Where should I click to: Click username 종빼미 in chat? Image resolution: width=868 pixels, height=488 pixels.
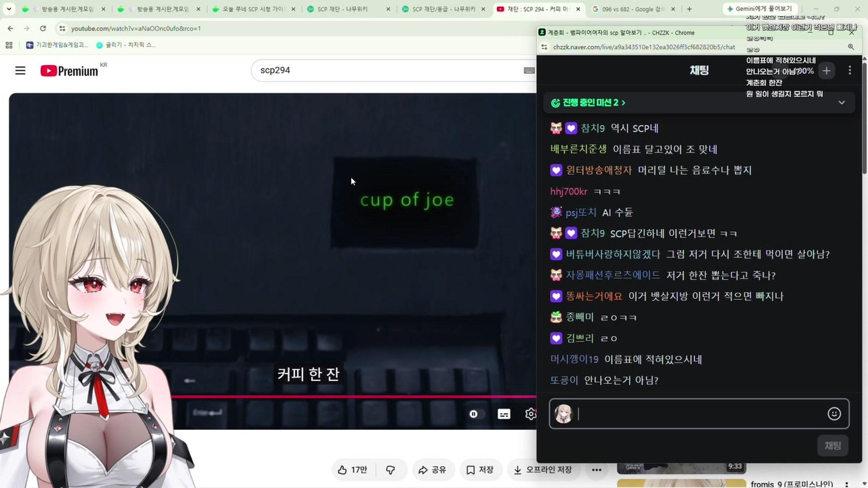(580, 317)
